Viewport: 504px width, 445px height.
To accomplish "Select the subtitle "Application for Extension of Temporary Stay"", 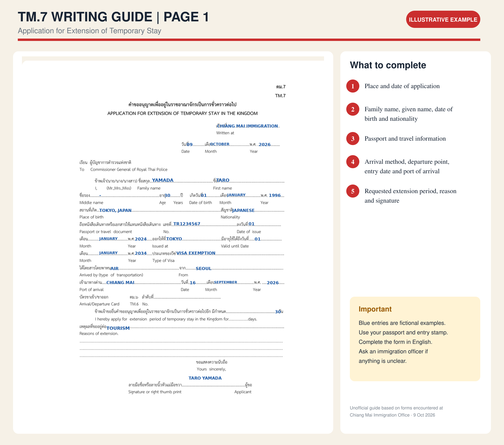I will click(90, 31).
